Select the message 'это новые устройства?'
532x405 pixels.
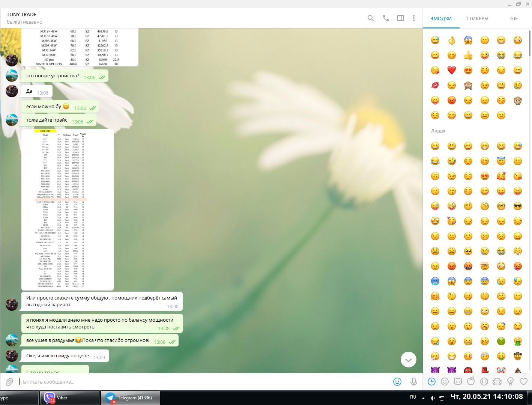[x=65, y=76]
